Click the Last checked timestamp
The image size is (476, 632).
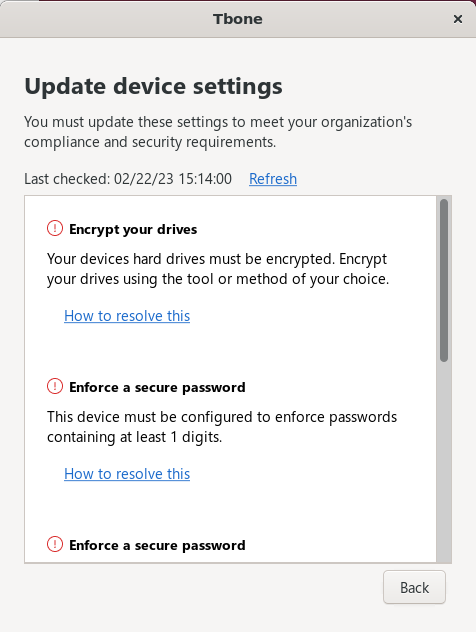pyautogui.click(x=128, y=179)
